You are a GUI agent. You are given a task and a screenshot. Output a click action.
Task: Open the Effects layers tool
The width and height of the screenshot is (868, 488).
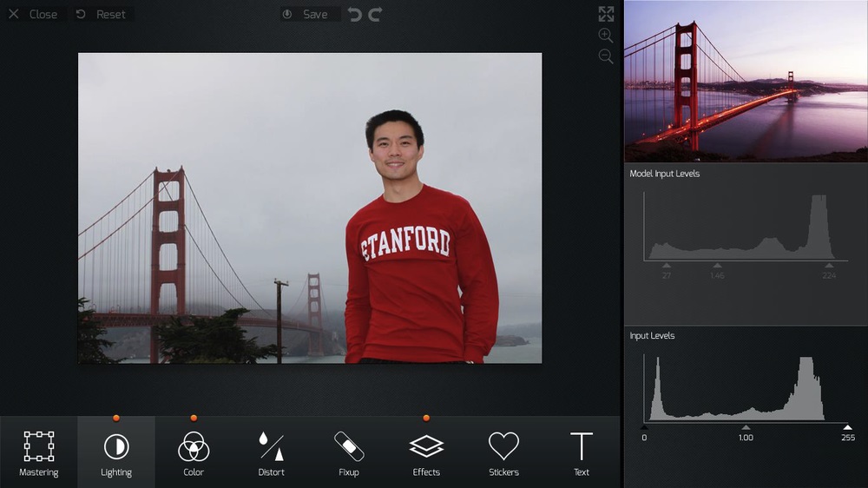tap(426, 452)
